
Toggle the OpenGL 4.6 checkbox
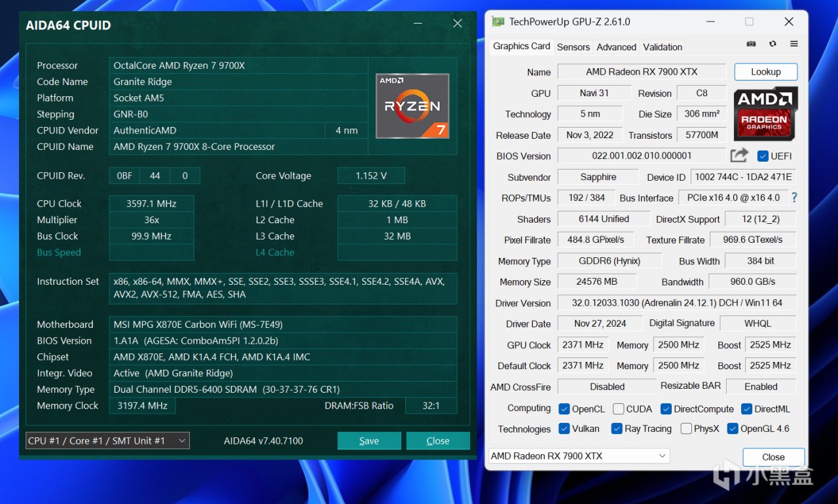point(733,429)
